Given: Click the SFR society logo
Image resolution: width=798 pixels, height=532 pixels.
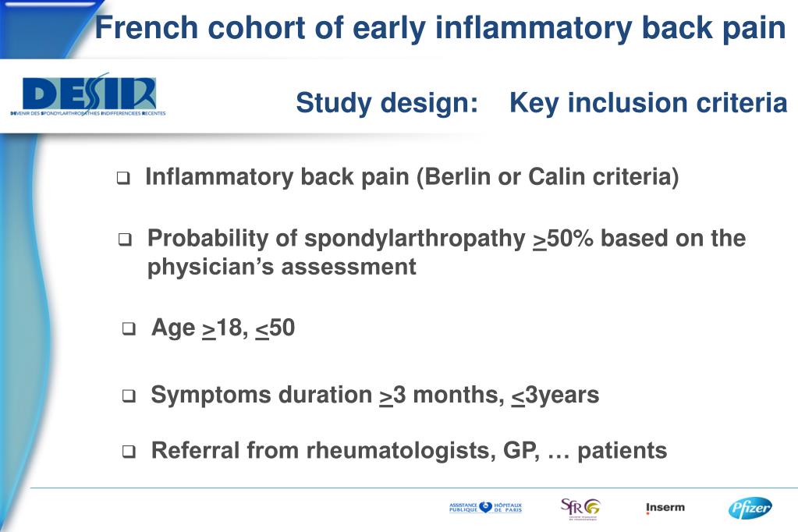Looking at the screenshot, I should [580, 509].
